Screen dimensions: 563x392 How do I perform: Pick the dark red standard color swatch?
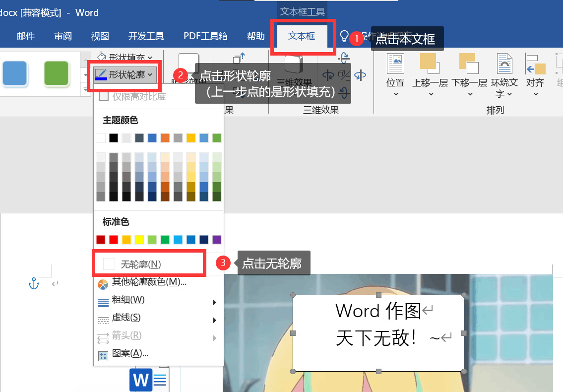click(102, 240)
